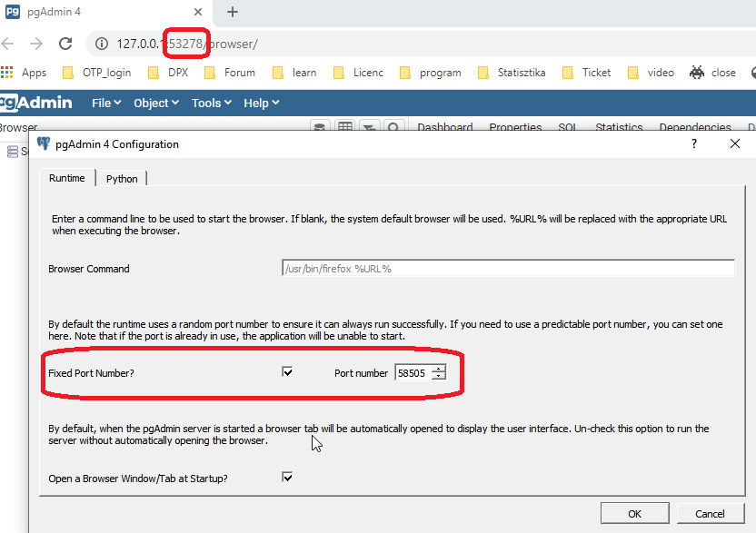Click the filtered rows funnel icon
756x533 pixels.
370,128
